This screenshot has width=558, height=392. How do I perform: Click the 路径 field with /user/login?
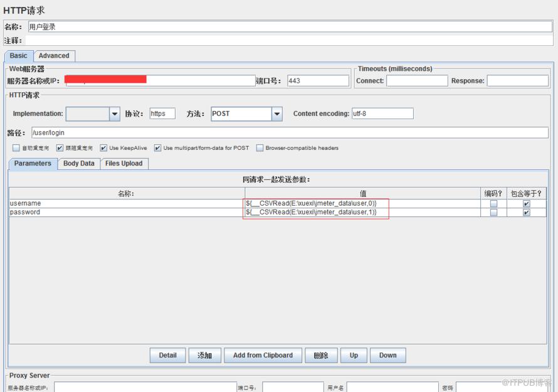point(290,133)
